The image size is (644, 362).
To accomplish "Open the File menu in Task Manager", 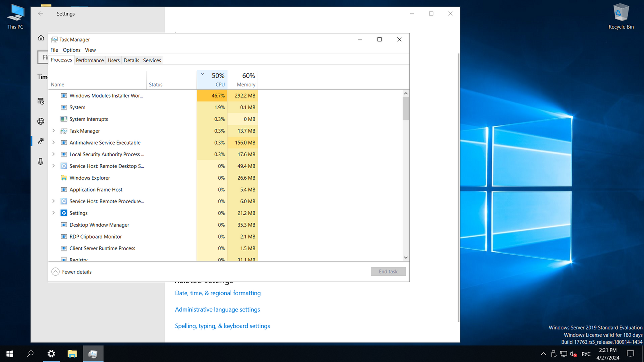I will tap(54, 50).
